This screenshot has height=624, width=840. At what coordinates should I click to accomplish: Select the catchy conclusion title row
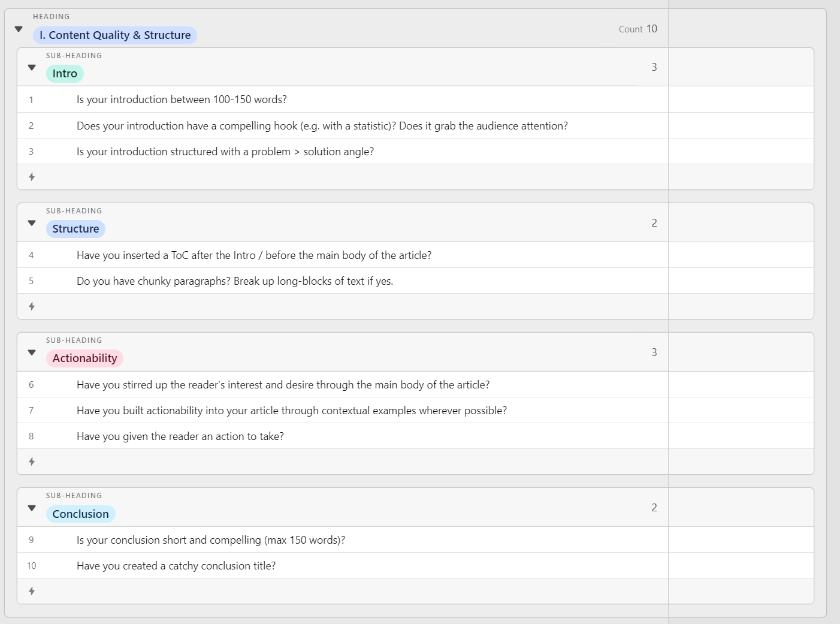click(x=176, y=566)
